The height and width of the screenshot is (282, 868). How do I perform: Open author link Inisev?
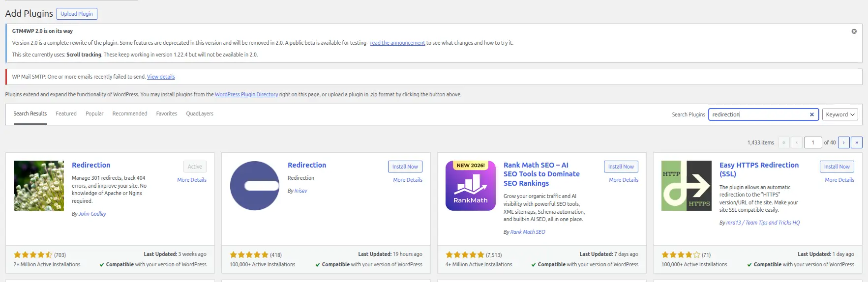pyautogui.click(x=301, y=191)
